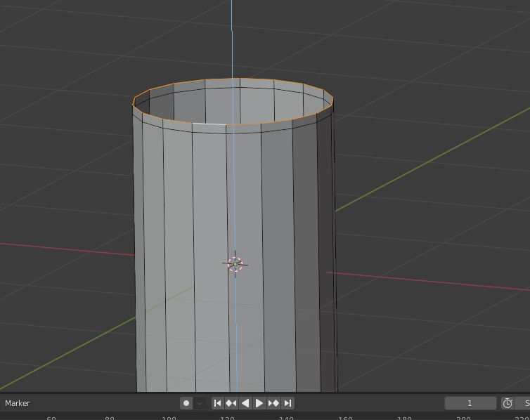Screen dimensions: 530x420
Task: Open the auto-keyframing options dropdown arrow
Action: pos(200,403)
